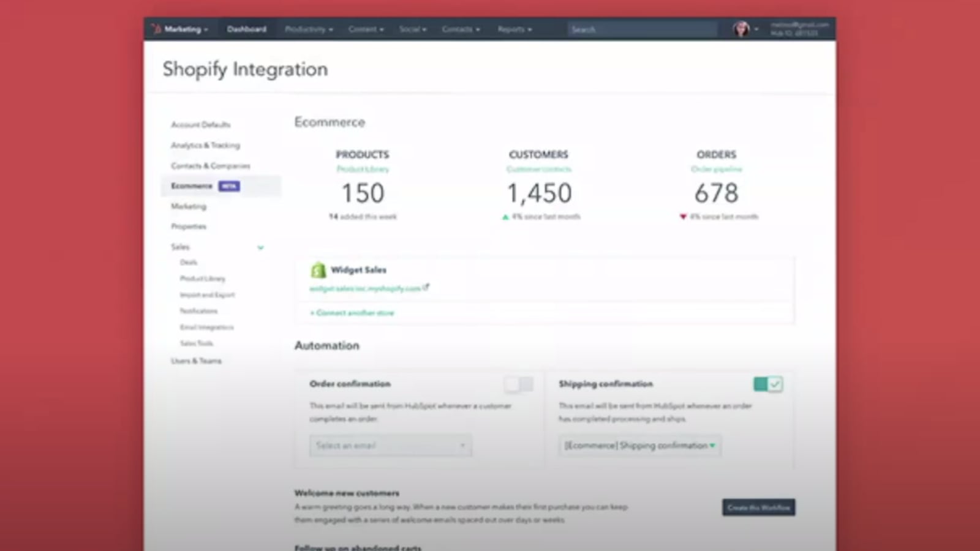Click the 14 added this week text
Viewport: 980px width, 551px height.
pyautogui.click(x=363, y=217)
